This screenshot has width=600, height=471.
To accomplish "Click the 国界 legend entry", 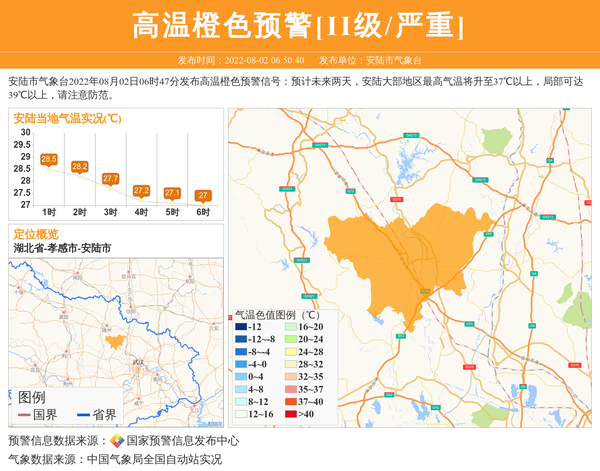I will (38, 415).
